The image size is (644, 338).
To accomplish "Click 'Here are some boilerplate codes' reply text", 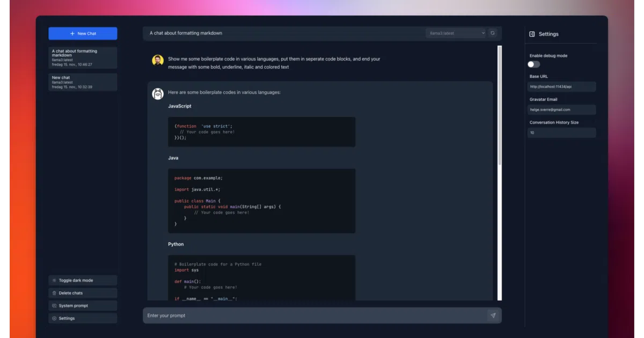I will click(x=224, y=92).
